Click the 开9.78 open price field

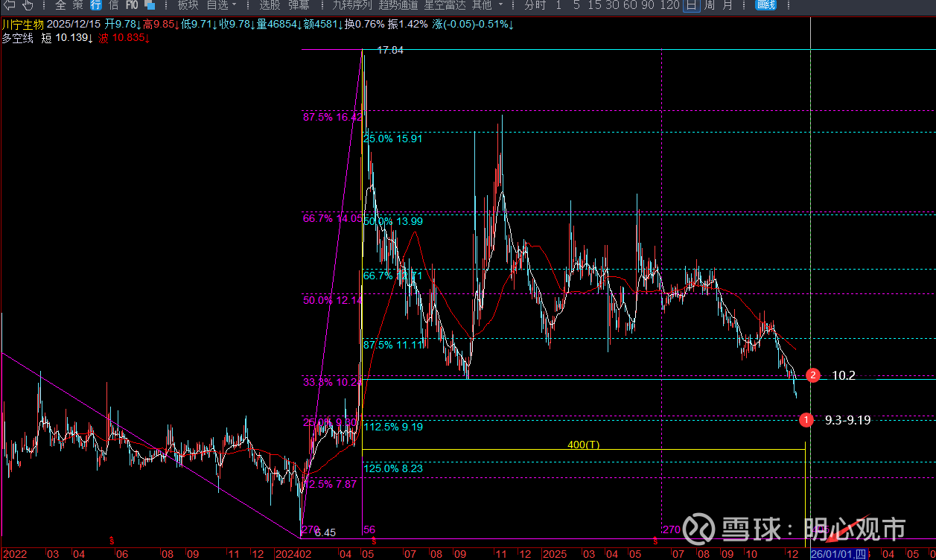click(123, 24)
